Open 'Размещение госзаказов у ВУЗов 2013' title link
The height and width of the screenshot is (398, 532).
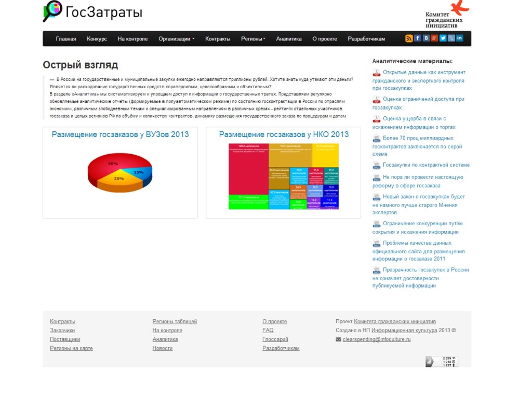tap(120, 134)
